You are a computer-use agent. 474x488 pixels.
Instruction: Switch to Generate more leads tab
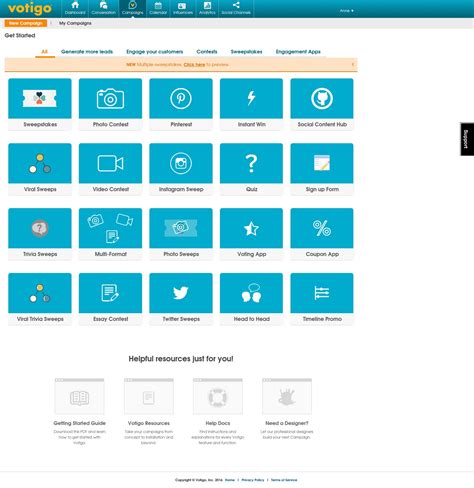87,52
